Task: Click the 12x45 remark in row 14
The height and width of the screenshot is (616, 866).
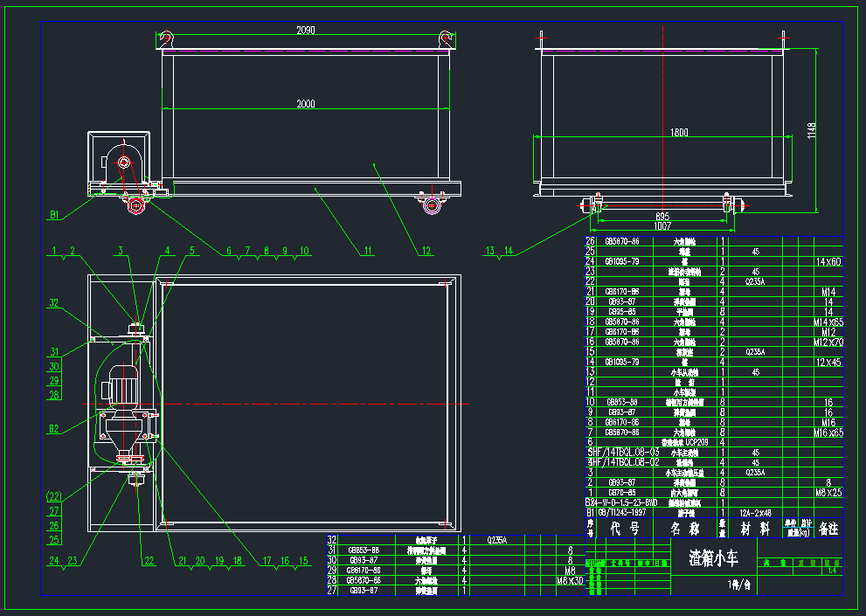Action: tap(828, 363)
